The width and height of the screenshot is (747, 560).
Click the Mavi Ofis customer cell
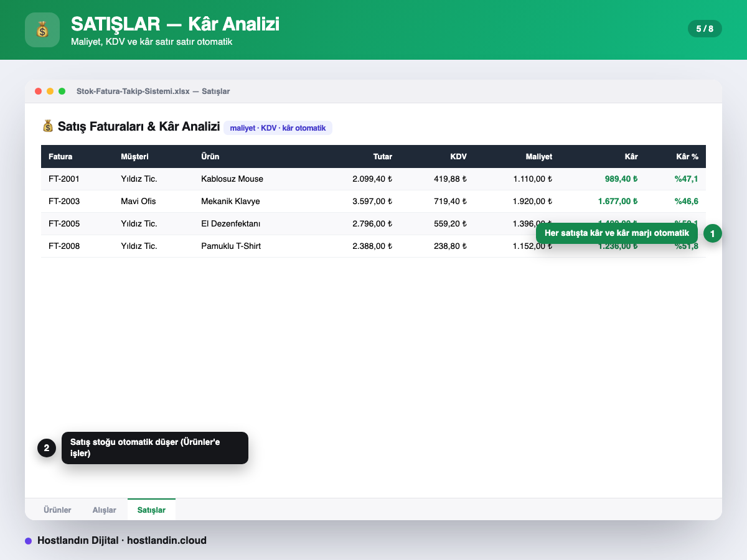click(138, 202)
